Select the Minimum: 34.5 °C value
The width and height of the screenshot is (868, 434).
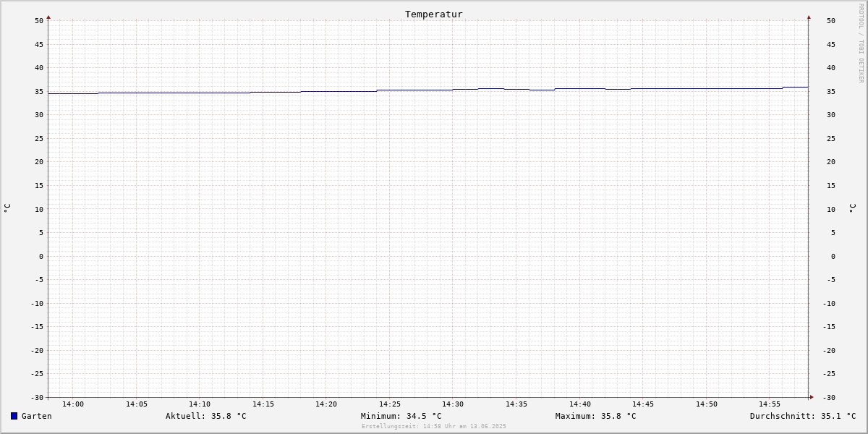[x=401, y=416]
